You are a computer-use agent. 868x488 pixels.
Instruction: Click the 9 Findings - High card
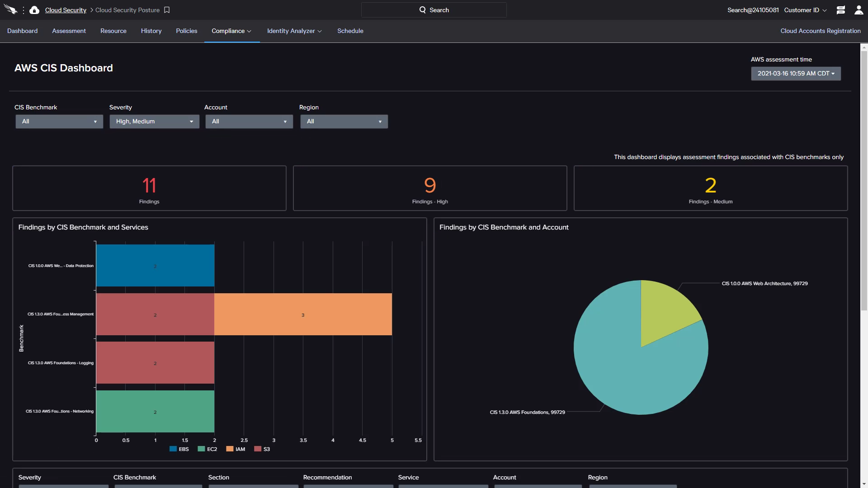430,188
